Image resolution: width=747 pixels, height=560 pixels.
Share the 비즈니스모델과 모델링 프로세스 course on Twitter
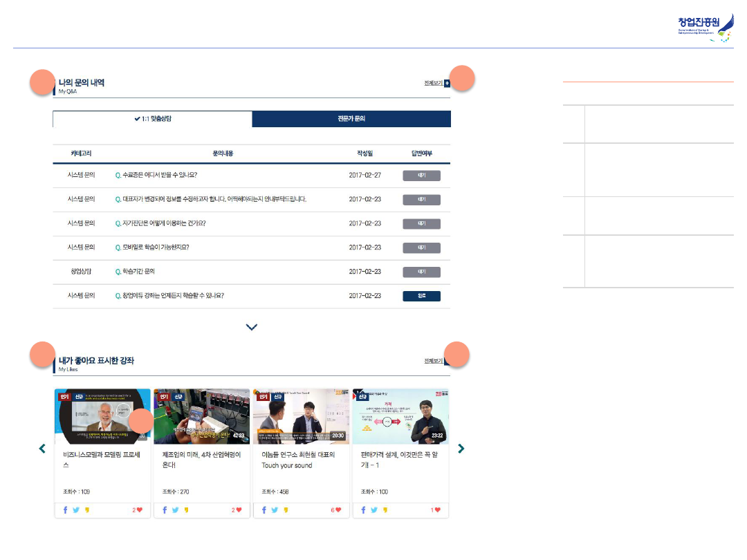click(x=76, y=510)
